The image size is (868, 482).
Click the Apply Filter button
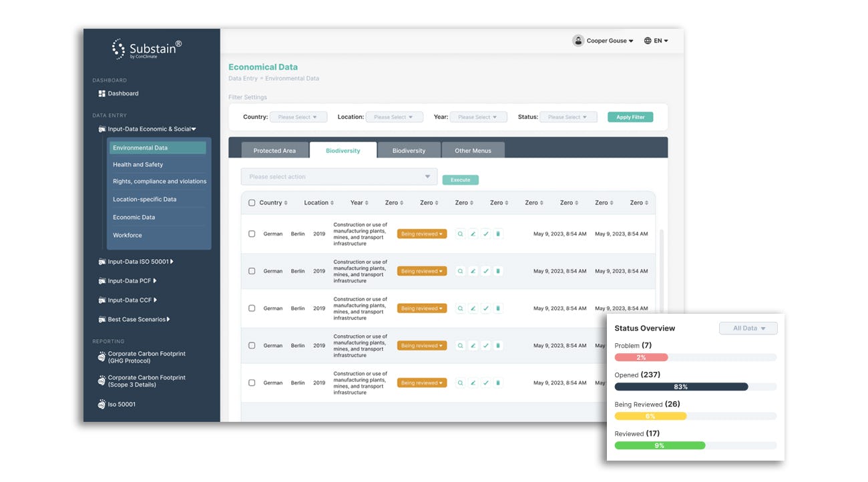tap(629, 116)
